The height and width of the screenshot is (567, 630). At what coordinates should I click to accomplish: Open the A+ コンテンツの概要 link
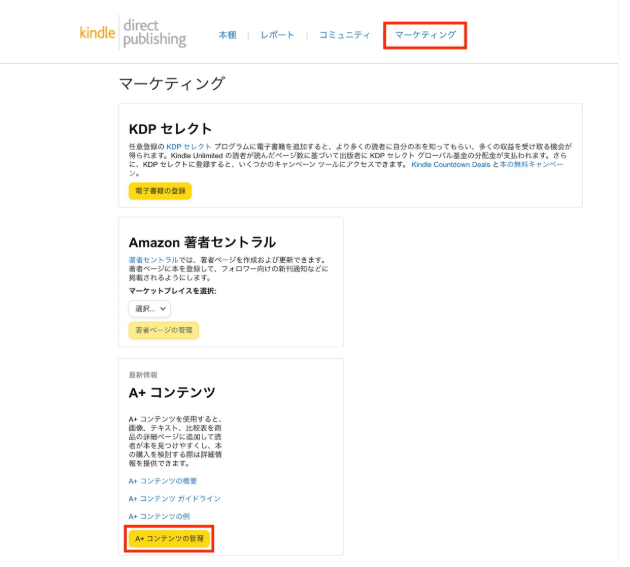click(x=163, y=481)
